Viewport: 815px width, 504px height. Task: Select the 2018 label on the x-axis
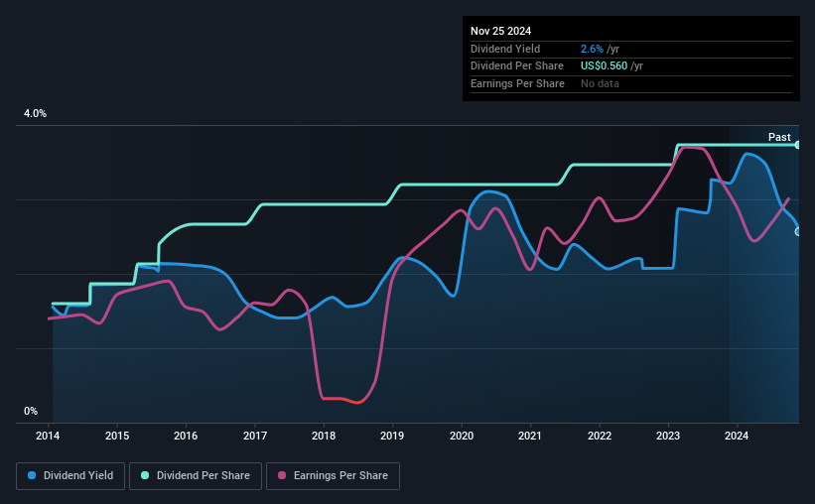pyautogui.click(x=324, y=436)
